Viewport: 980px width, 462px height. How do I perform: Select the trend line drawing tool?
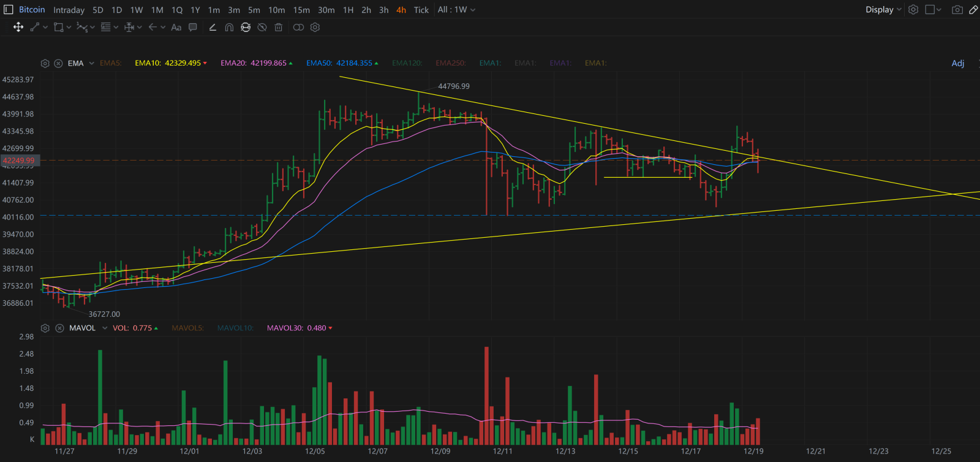coord(35,27)
